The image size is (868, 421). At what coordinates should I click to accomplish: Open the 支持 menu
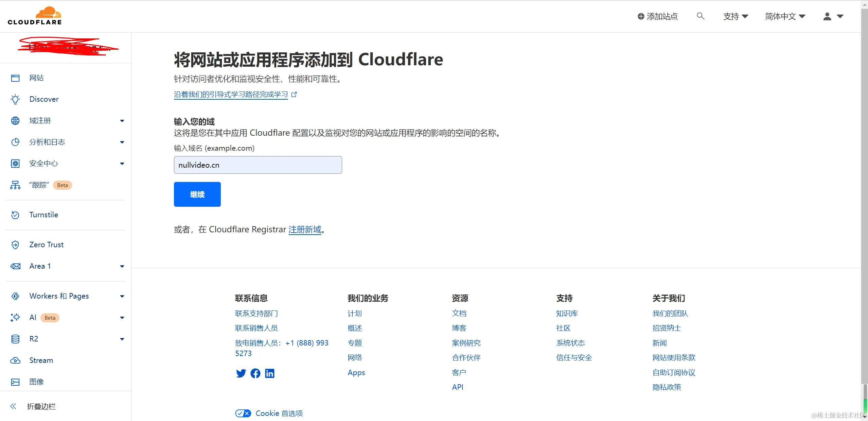coord(735,16)
